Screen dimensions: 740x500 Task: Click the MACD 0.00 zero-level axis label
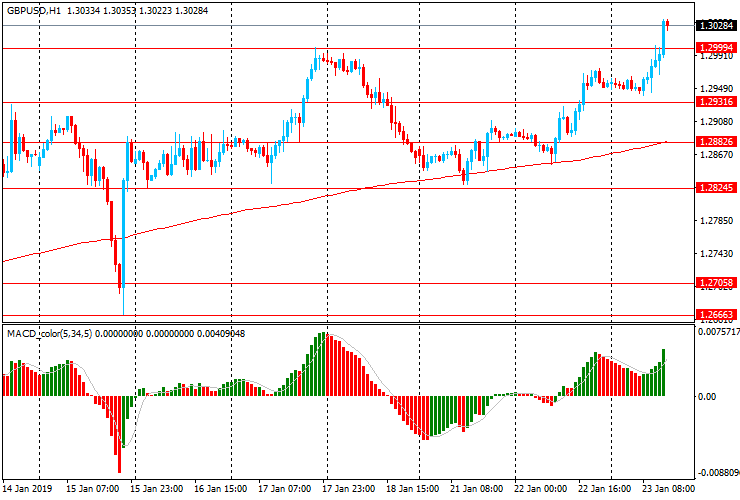(709, 396)
